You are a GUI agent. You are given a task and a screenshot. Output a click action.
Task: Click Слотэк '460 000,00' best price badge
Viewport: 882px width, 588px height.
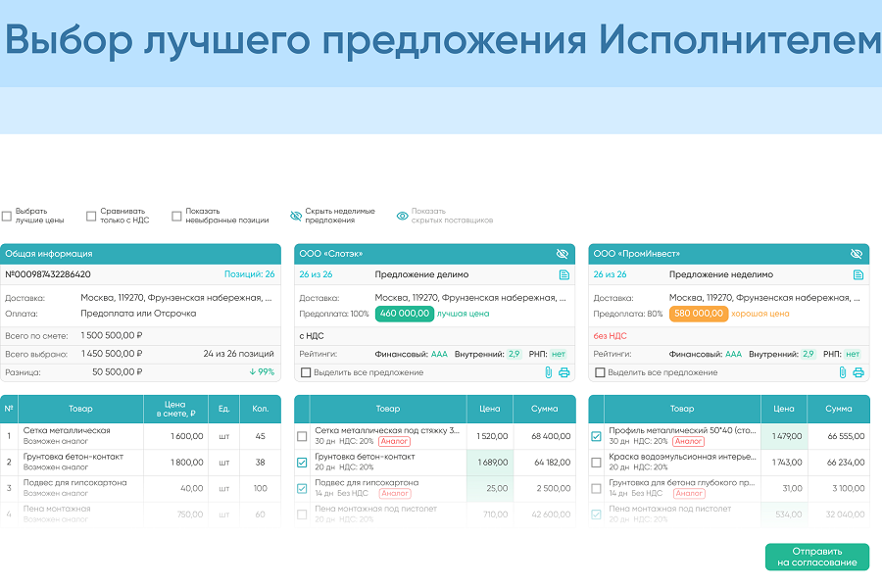[404, 315]
